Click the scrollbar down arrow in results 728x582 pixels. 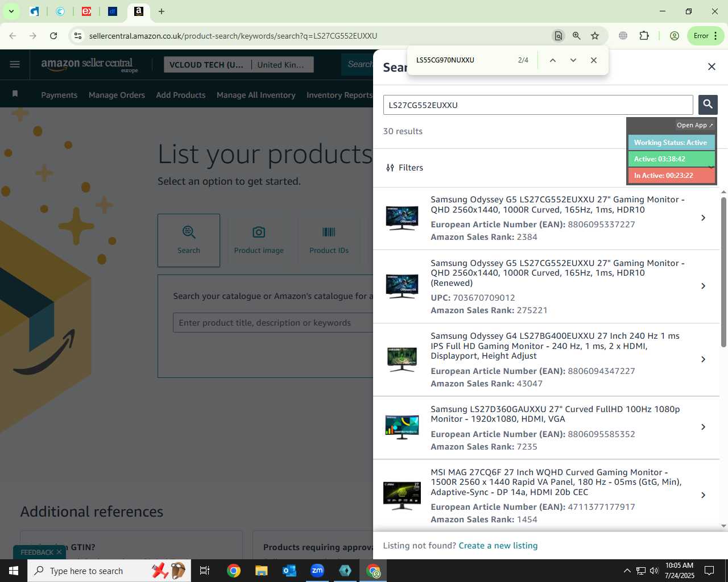[723, 526]
